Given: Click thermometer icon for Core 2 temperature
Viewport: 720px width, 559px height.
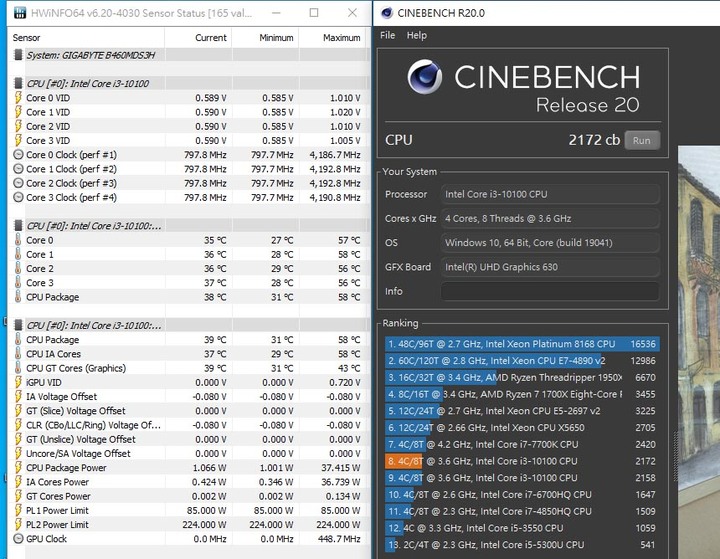Looking at the screenshot, I should coord(18,269).
